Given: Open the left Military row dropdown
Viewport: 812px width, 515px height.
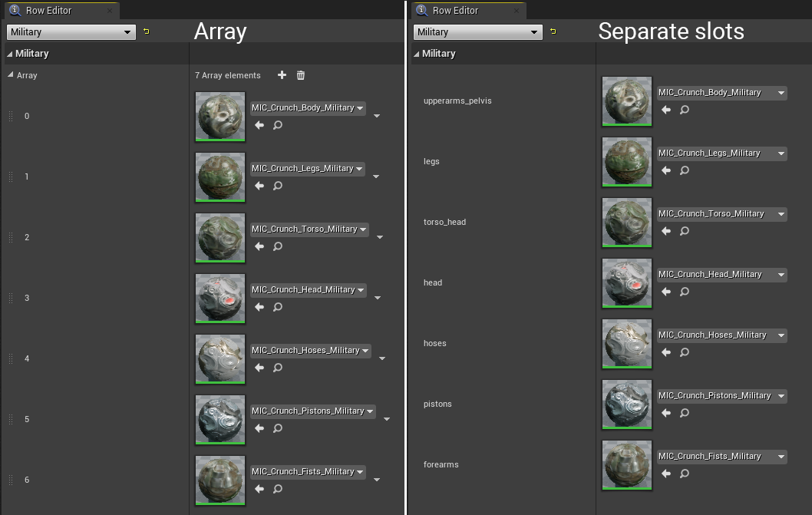Looking at the screenshot, I should point(71,32).
